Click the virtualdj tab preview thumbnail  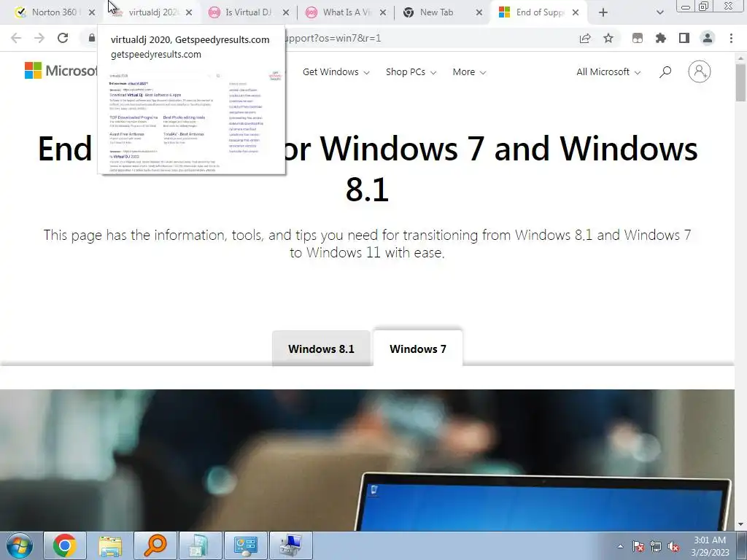click(x=191, y=120)
